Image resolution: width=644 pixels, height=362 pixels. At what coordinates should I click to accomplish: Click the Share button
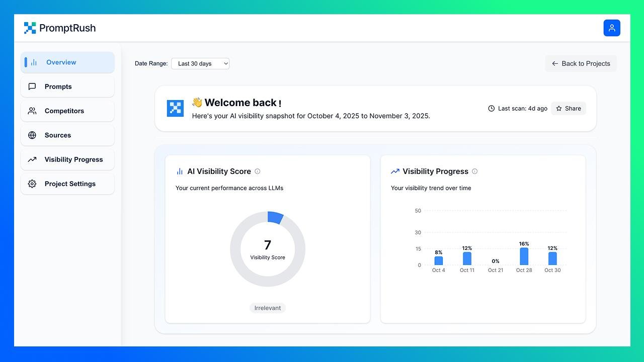(x=569, y=109)
